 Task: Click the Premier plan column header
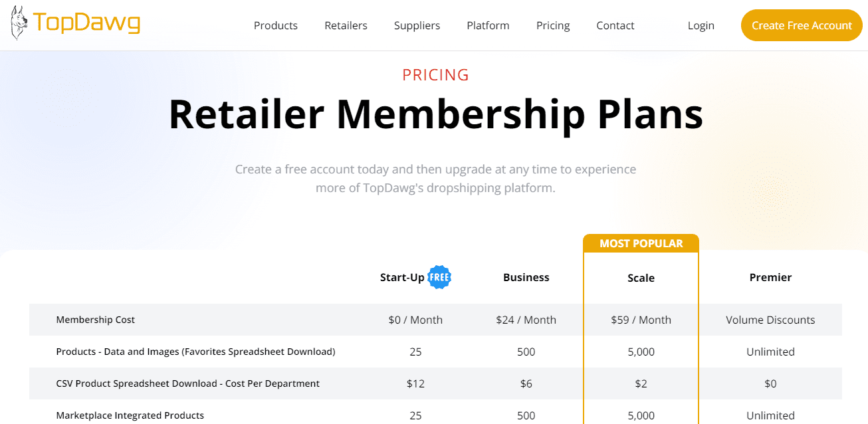770,277
